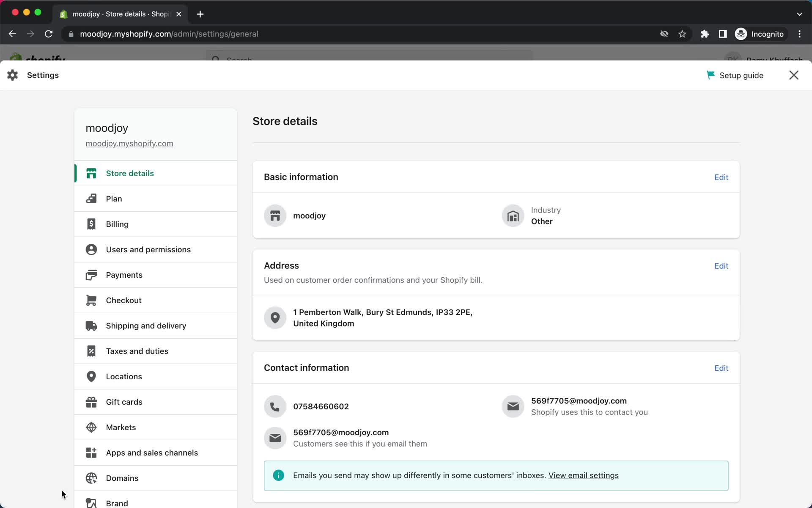Viewport: 812px width, 508px height.
Task: Open the Brand settings section
Action: pyautogui.click(x=156, y=500)
